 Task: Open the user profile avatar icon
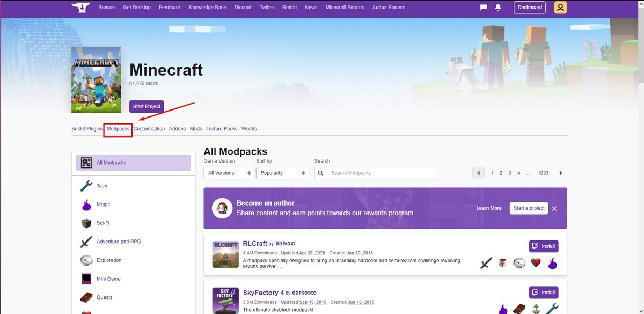[560, 8]
